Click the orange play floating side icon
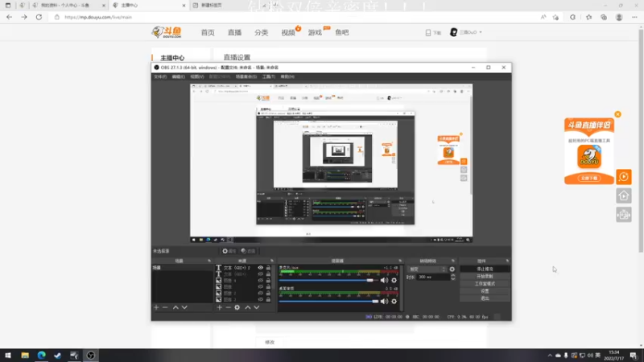Image resolution: width=644 pixels, height=362 pixels. [623, 177]
